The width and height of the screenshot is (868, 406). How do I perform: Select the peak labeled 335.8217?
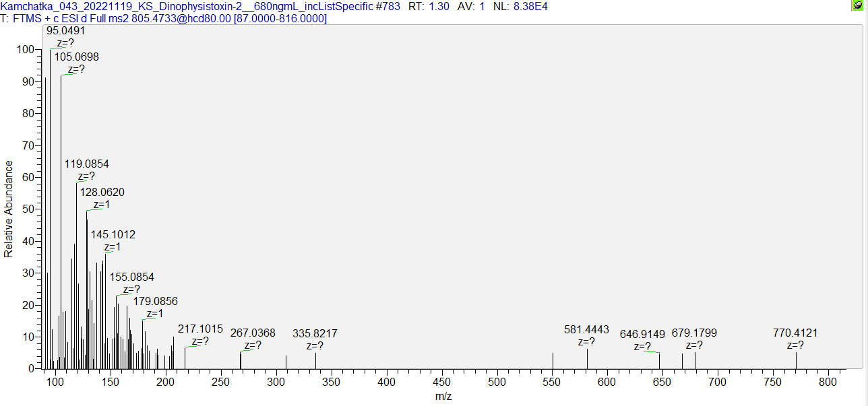pyautogui.click(x=315, y=333)
